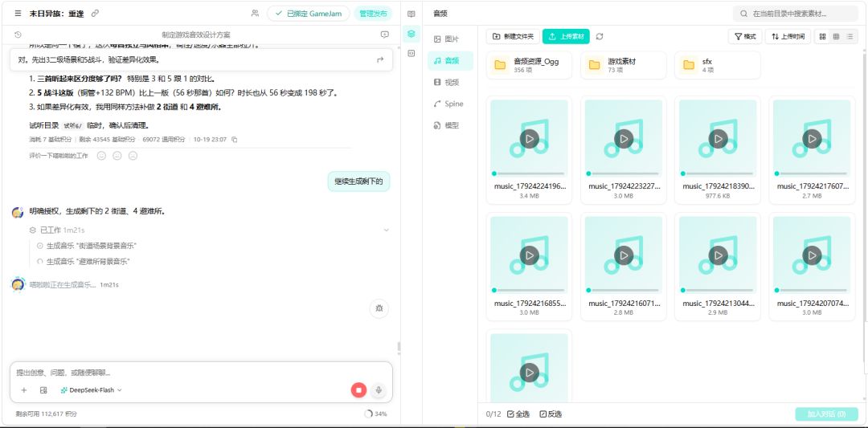868x428 pixels.
Task: Open chat history clock icon
Action: 18,35
